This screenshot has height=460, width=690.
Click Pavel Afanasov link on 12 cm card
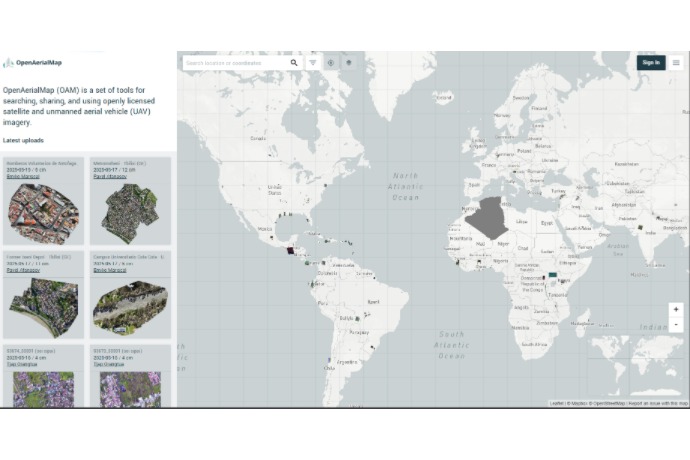(110, 177)
